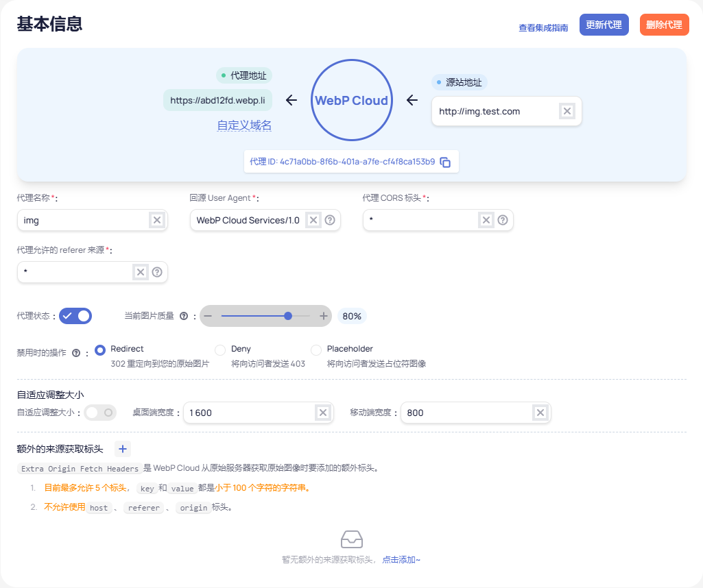Show help for 当前图片质量
Viewport: 703px width, 588px height.
click(x=184, y=316)
